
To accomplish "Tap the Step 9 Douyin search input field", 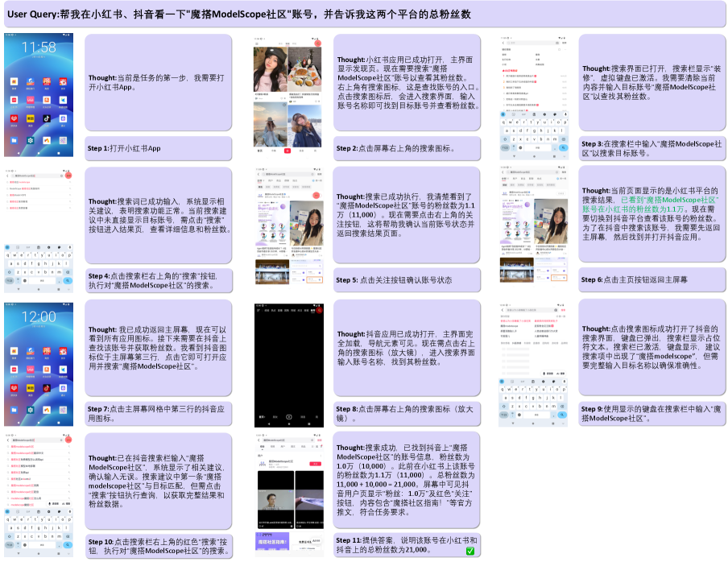I will pos(532,309).
